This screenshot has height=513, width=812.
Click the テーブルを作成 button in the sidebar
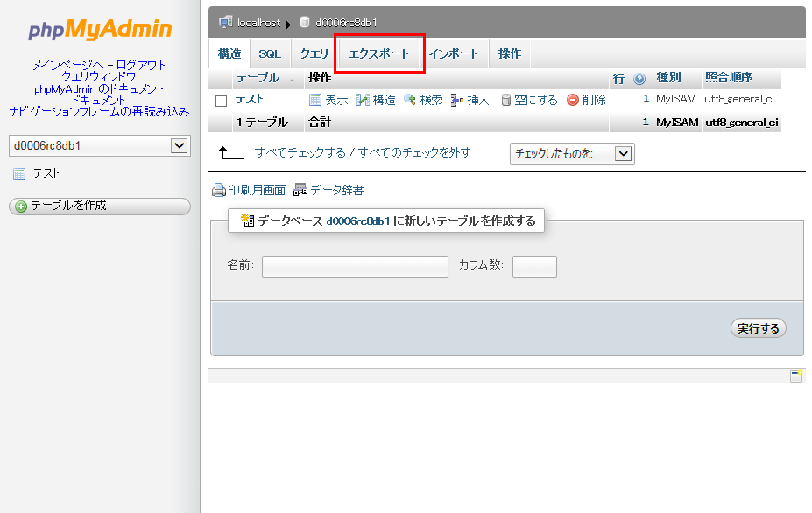(100, 206)
